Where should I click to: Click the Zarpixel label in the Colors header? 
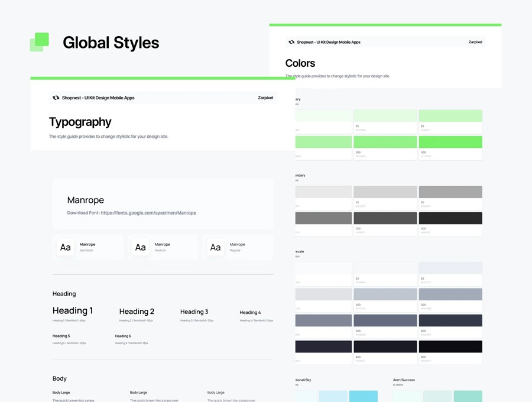point(475,43)
